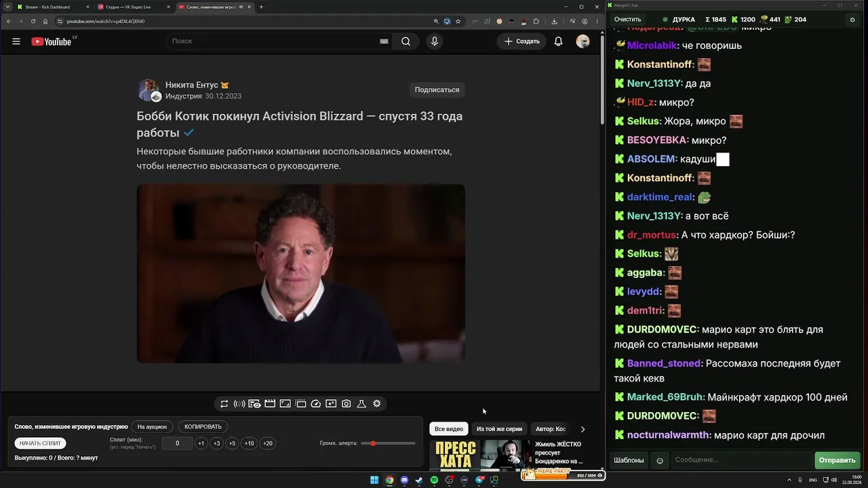Click 'Отправить' to send chat message
Screen dimensions: 868x488
(x=837, y=460)
